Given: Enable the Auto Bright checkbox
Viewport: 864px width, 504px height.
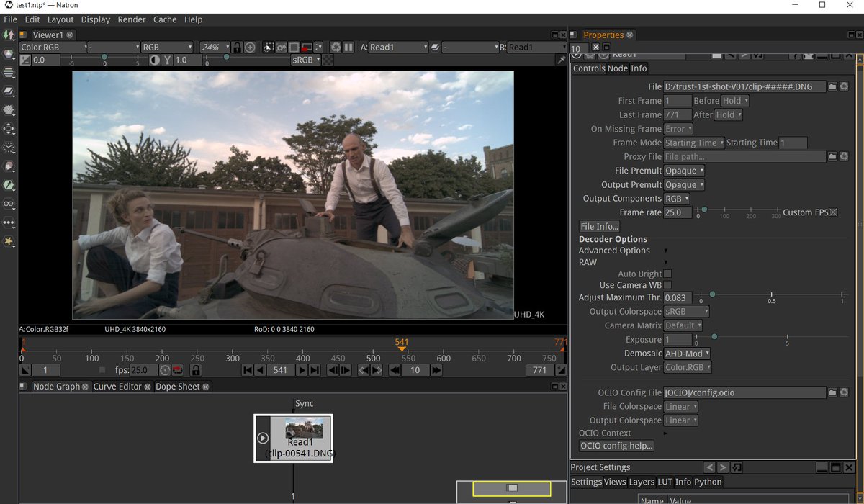Looking at the screenshot, I should coord(667,274).
